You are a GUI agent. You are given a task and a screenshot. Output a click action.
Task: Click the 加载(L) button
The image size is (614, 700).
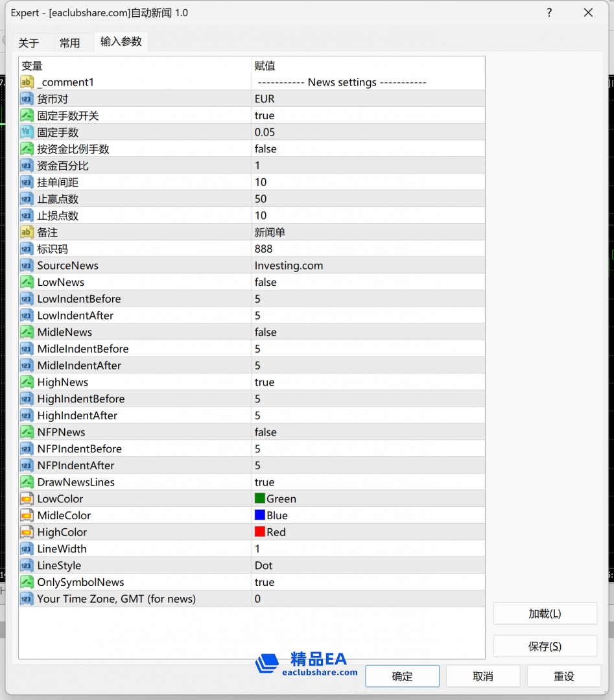click(x=545, y=614)
